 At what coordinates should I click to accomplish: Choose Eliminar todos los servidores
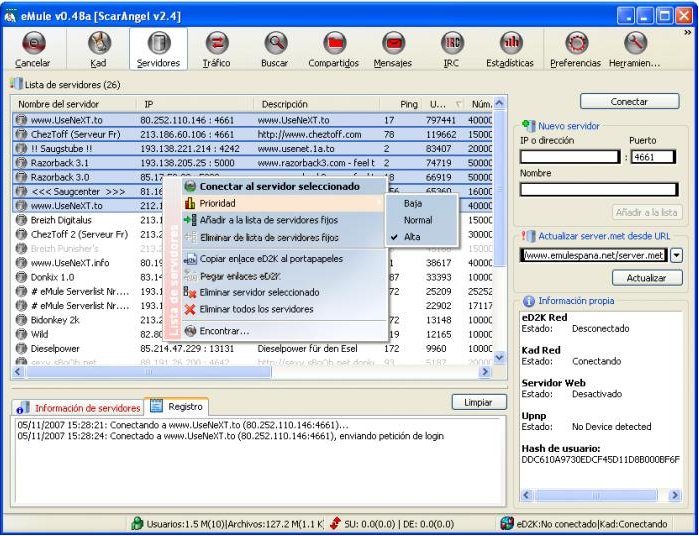tap(284, 309)
